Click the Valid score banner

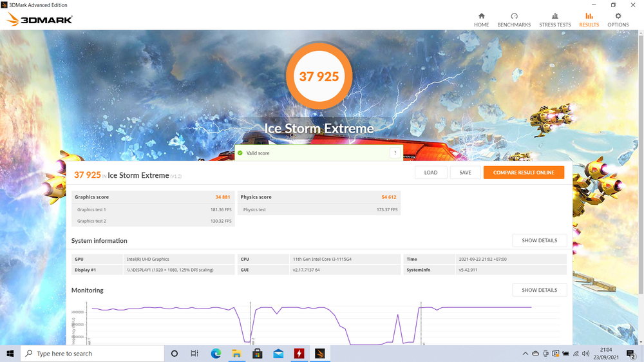pos(319,153)
